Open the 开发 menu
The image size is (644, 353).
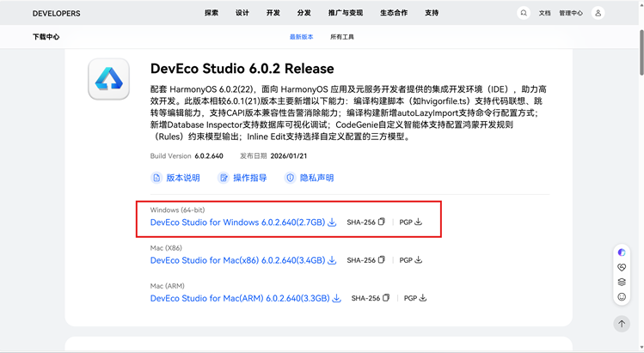click(x=273, y=13)
